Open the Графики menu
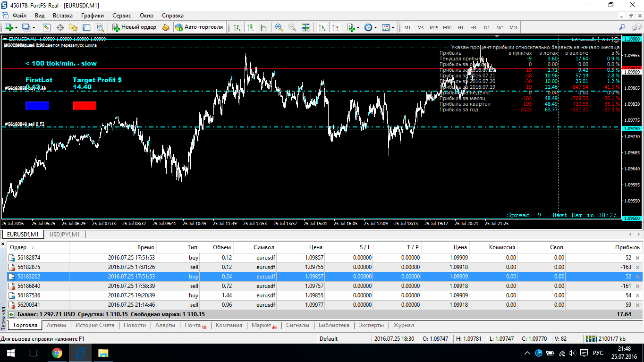Image resolution: width=644 pixels, height=362 pixels. click(x=92, y=16)
